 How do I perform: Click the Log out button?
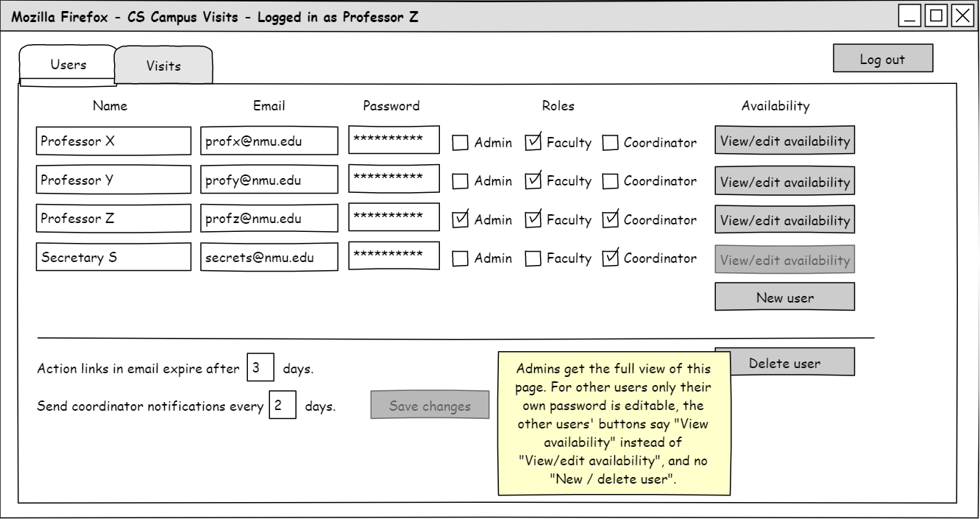coord(882,60)
